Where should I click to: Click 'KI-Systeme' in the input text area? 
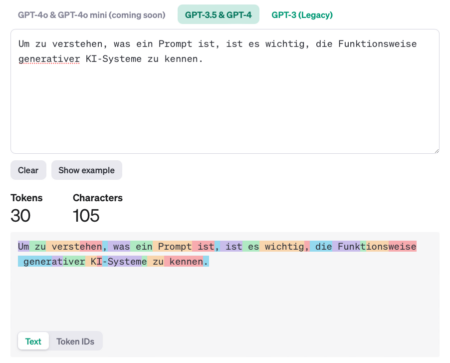click(113, 59)
